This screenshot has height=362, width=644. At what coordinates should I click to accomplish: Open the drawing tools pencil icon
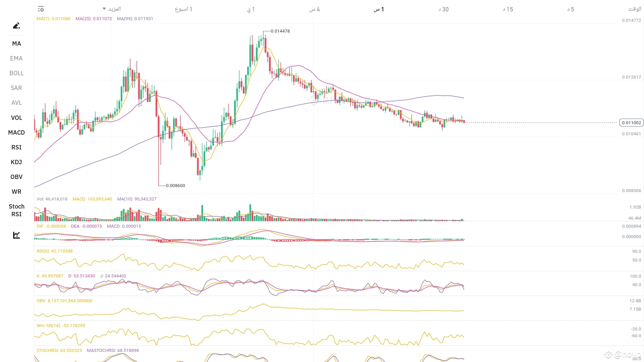pos(16,26)
